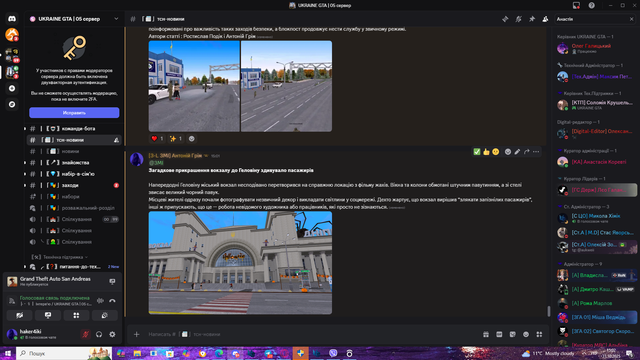
Task: Toggle heart reaction on checkpoint post
Action: (x=157, y=139)
